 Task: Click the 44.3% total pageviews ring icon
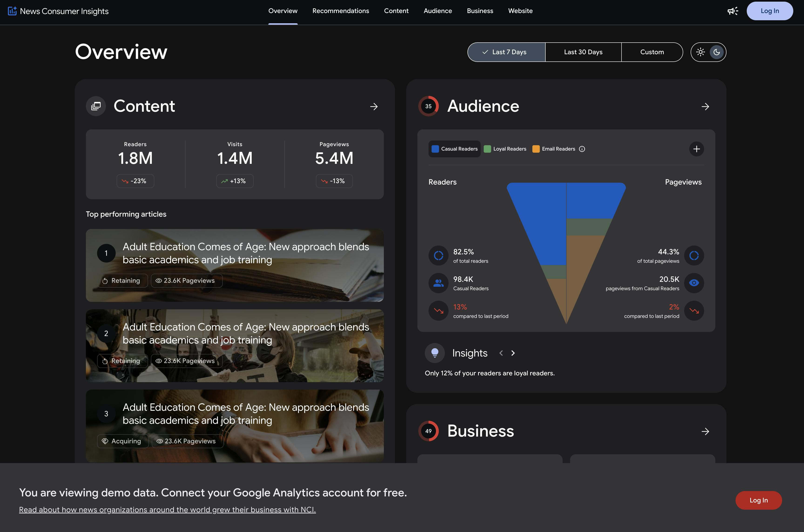pos(694,255)
